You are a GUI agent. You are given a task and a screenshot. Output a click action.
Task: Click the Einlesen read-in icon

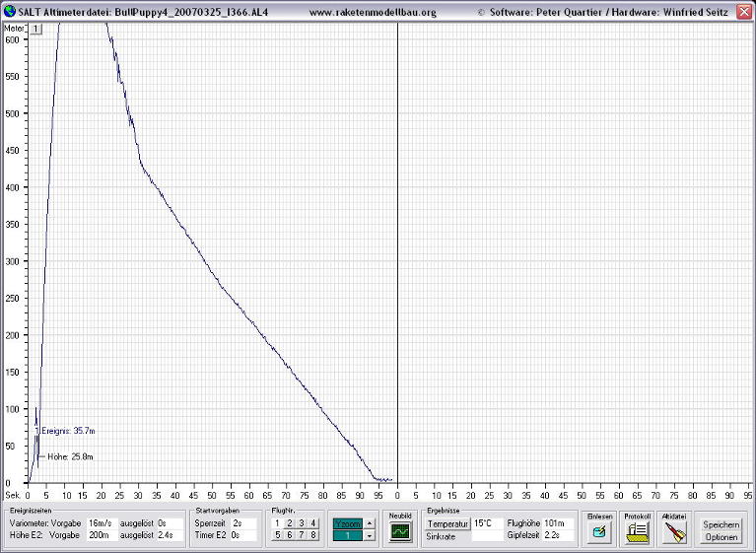598,531
